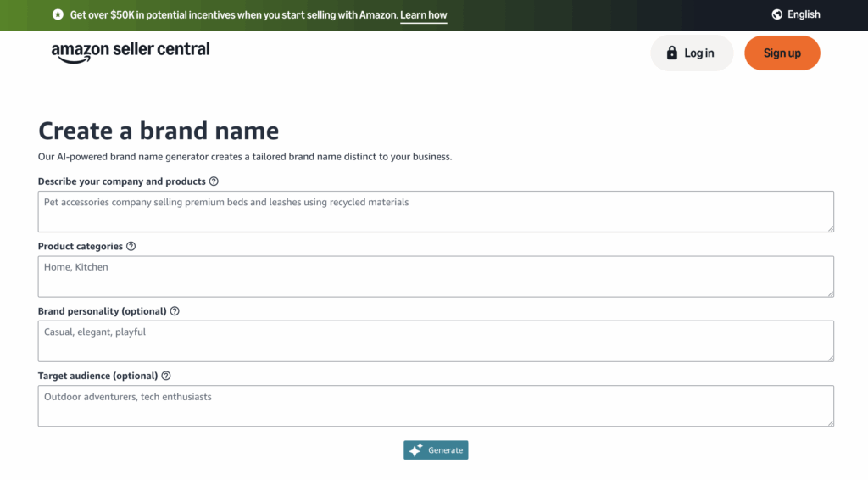Screen dimensions: 868x480
Task: Open the Product categories help tooltip icon
Action: pyautogui.click(x=131, y=247)
